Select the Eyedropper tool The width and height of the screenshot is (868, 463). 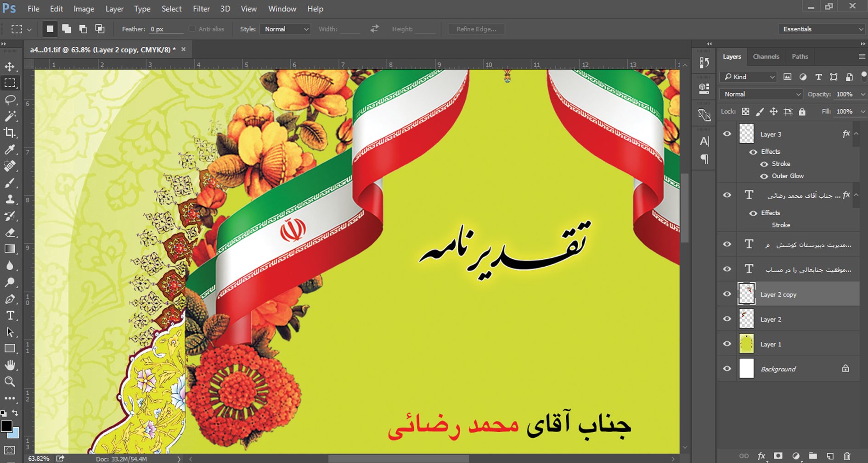[10, 149]
